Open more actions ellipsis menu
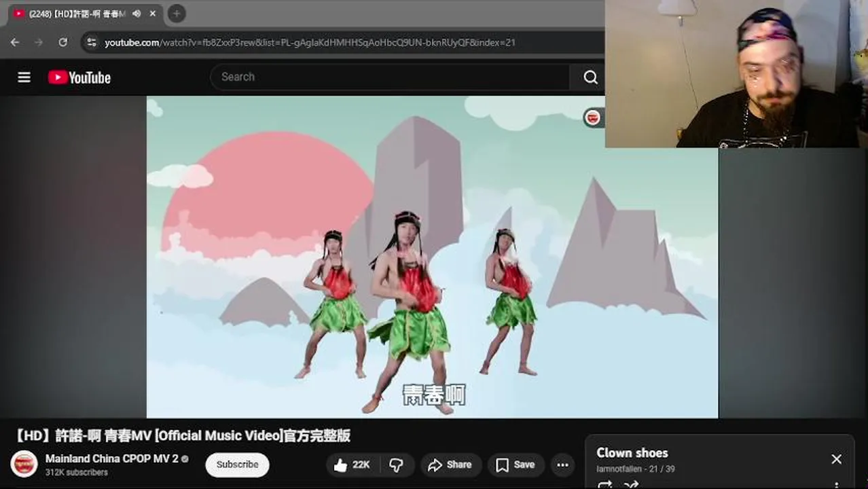The width and height of the screenshot is (868, 489). pyautogui.click(x=562, y=465)
